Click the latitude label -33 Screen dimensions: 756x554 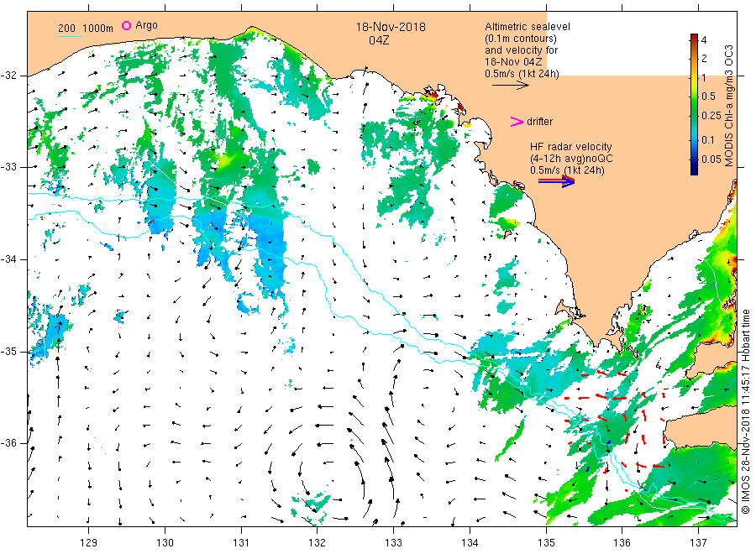pos(8,167)
